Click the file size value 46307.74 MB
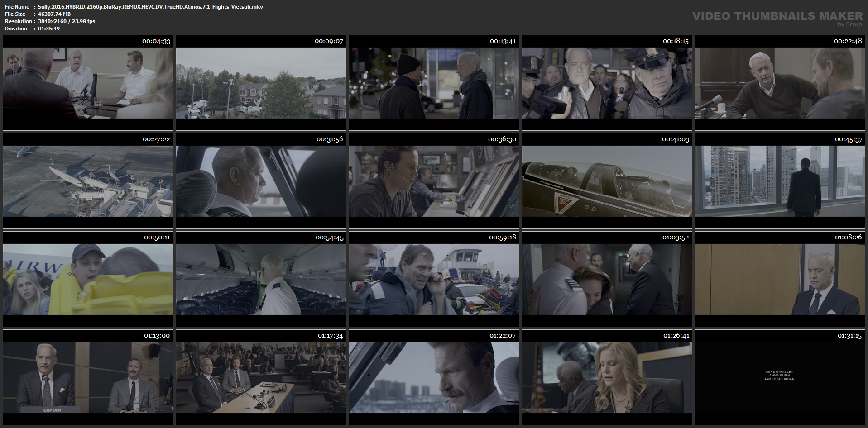The height and width of the screenshot is (428, 868). pyautogui.click(x=54, y=14)
